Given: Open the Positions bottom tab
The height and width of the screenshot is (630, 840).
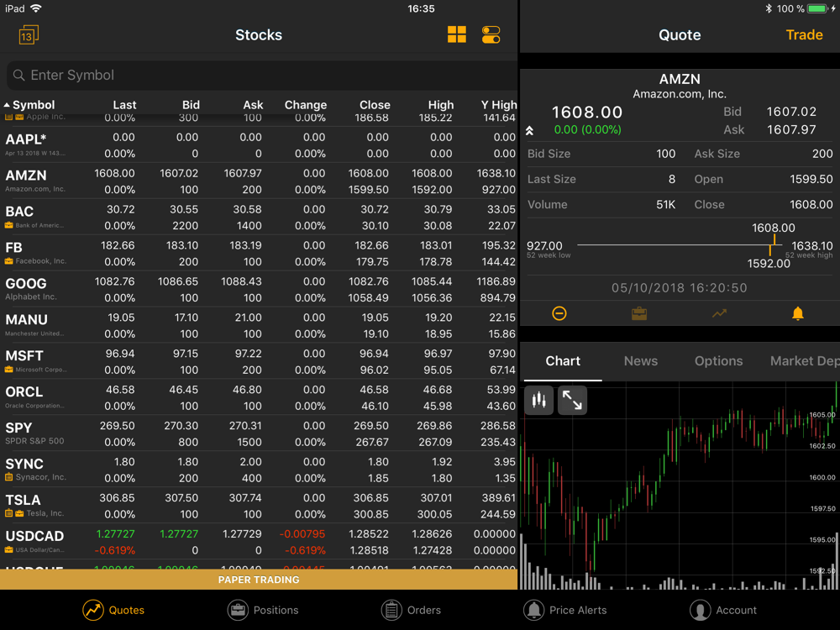Looking at the screenshot, I should pyautogui.click(x=262, y=610).
